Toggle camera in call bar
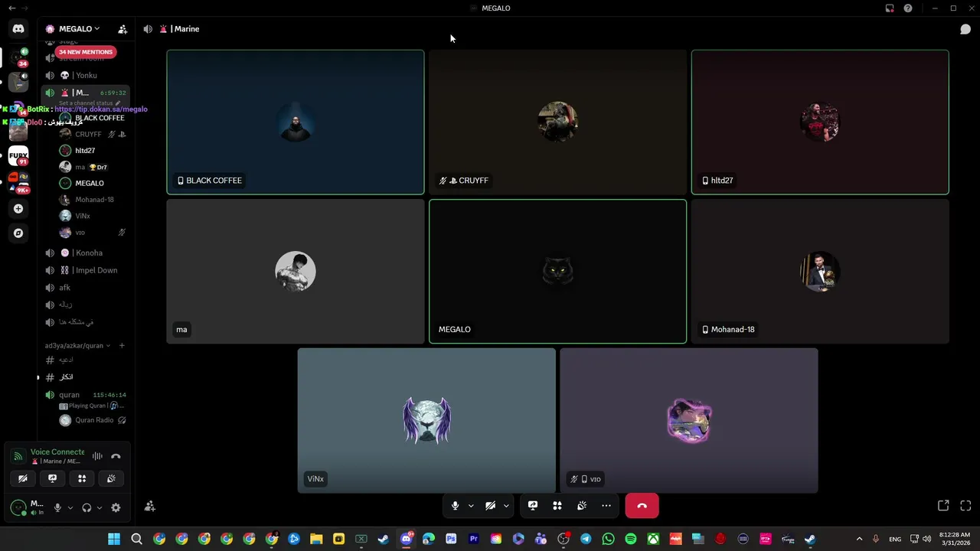Image resolution: width=980 pixels, height=551 pixels. point(491,506)
